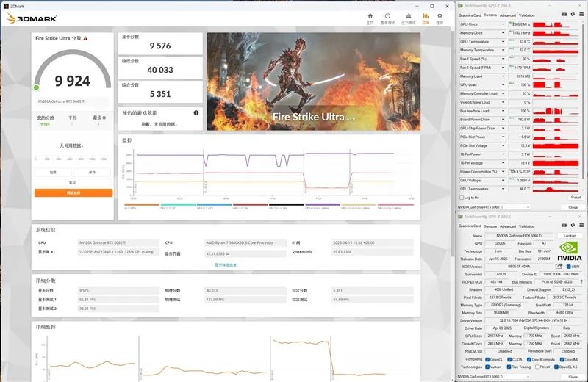
Task: Click NVIDIA logo in GPU-Z
Action: click(569, 251)
